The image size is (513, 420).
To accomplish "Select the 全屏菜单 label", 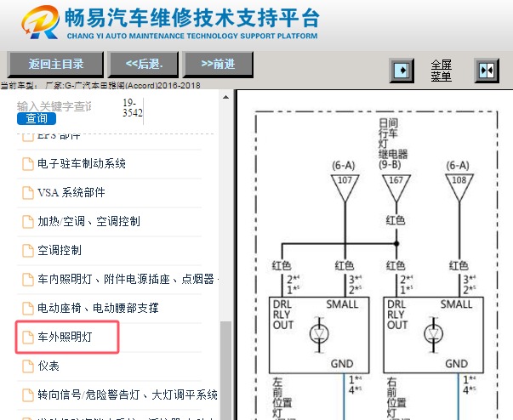I will [441, 71].
